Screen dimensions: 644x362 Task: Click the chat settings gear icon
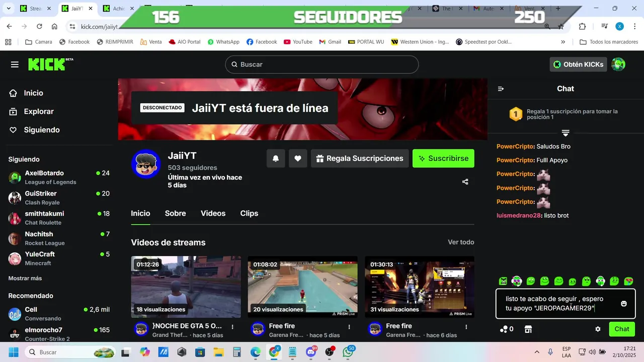point(598,329)
